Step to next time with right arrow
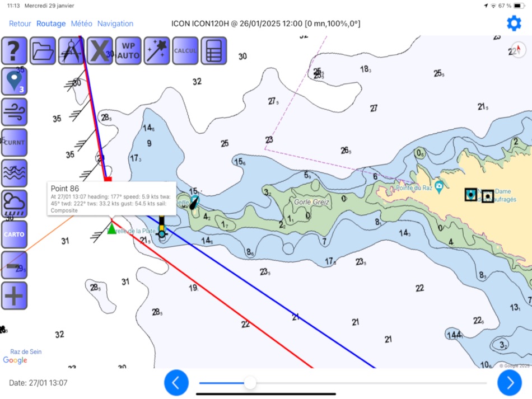 point(510,383)
